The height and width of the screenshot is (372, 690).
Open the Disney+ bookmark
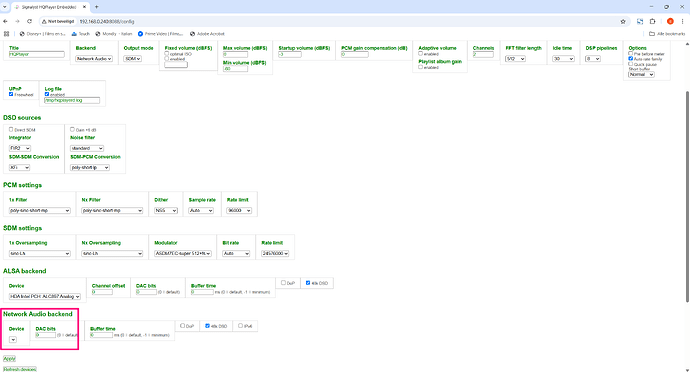coord(42,33)
